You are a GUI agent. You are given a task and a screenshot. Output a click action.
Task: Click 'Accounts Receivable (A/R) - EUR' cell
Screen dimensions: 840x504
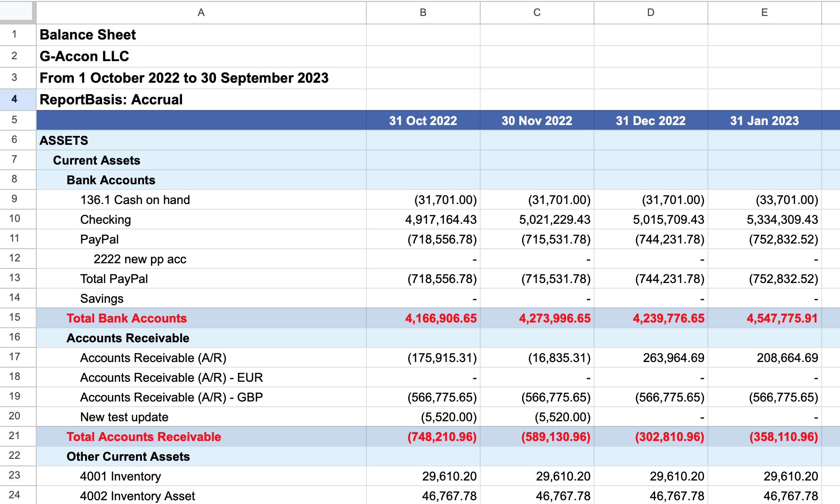point(201,378)
